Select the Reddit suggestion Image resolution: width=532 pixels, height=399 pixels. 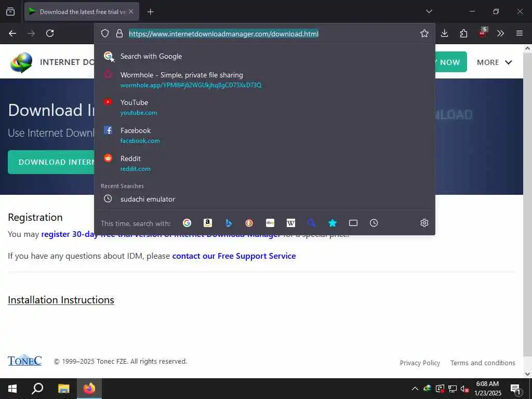click(x=264, y=163)
